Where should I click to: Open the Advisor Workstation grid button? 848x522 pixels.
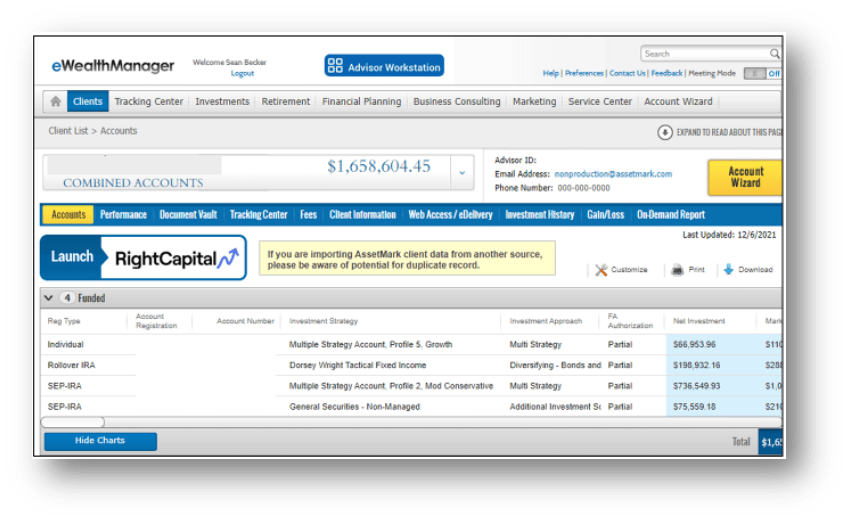pyautogui.click(x=384, y=67)
